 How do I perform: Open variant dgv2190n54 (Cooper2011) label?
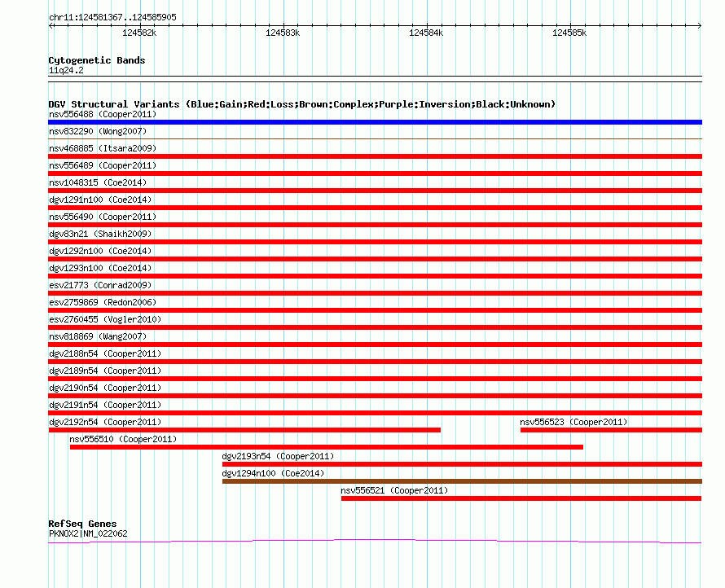tap(105, 388)
